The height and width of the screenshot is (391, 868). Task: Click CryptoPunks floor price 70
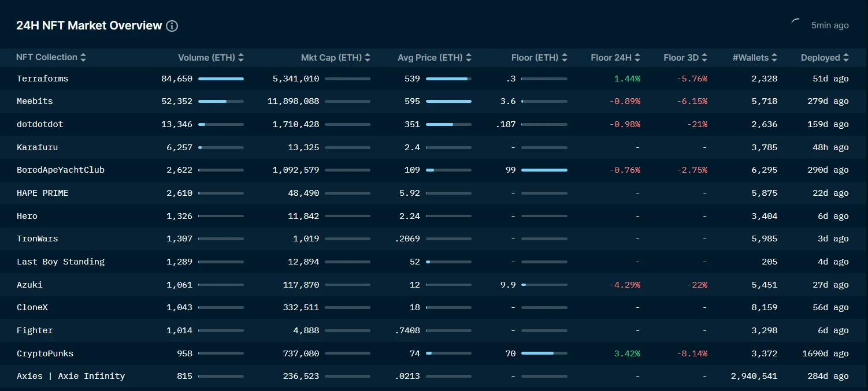[x=510, y=353]
